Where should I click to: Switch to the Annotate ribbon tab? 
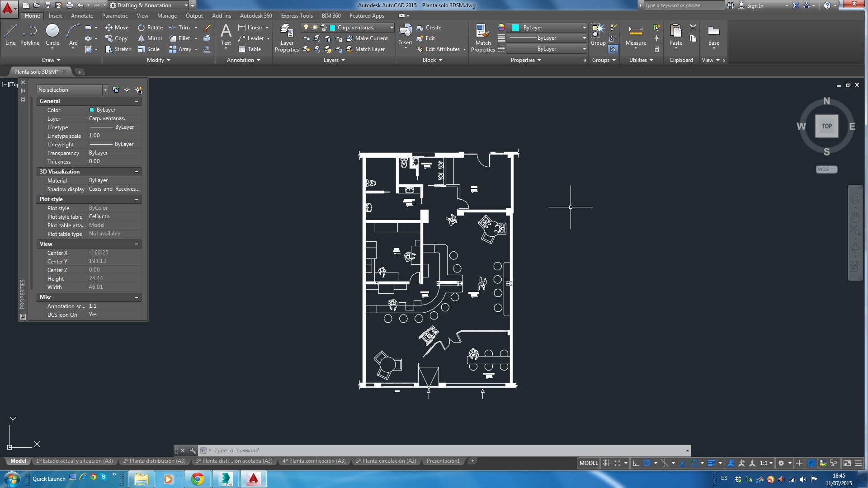coord(82,16)
